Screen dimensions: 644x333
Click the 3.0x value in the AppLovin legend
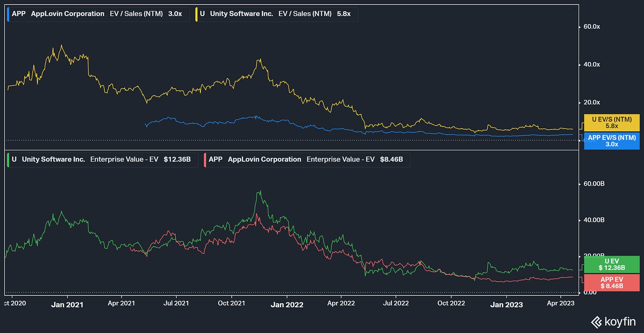pos(175,14)
